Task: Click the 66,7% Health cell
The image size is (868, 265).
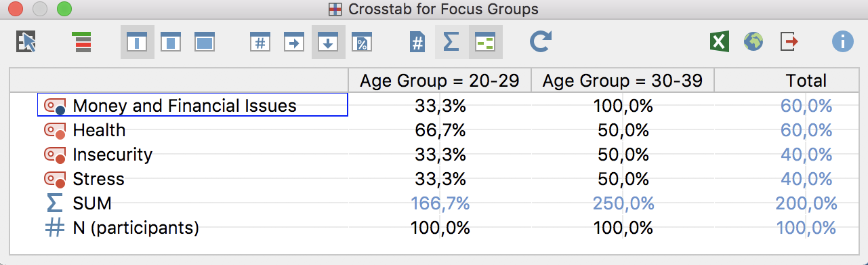Action: click(440, 130)
